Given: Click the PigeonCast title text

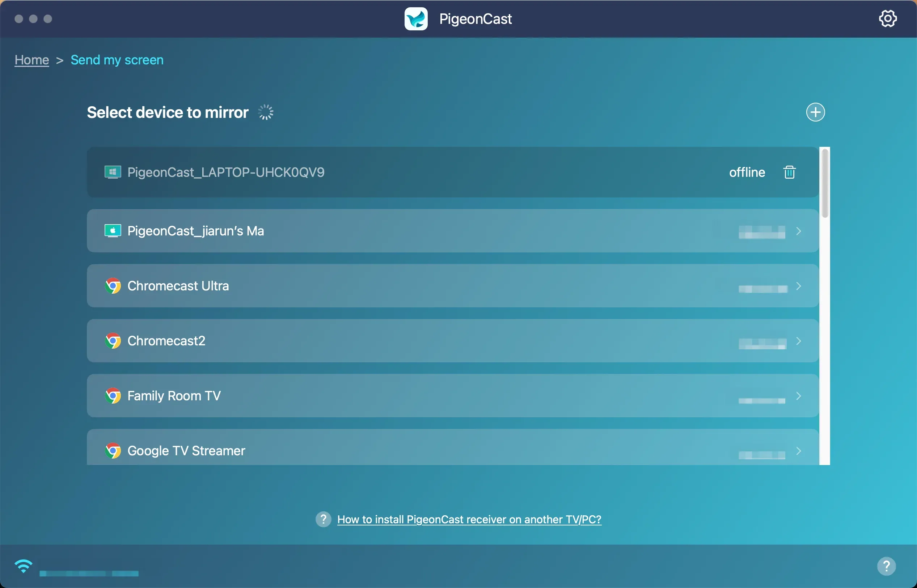Looking at the screenshot, I should coord(475,19).
